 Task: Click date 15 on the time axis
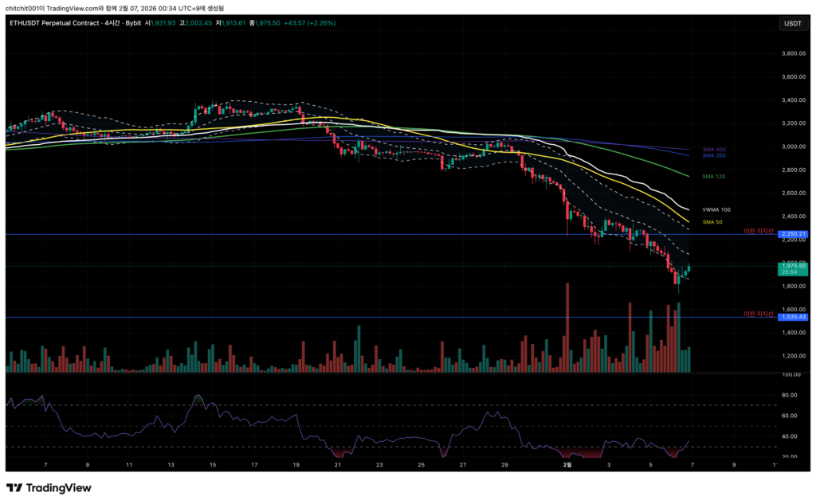(213, 464)
